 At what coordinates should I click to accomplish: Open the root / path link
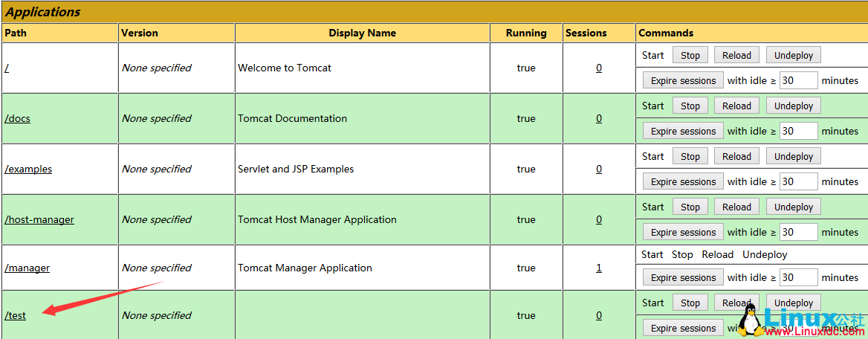[7, 68]
